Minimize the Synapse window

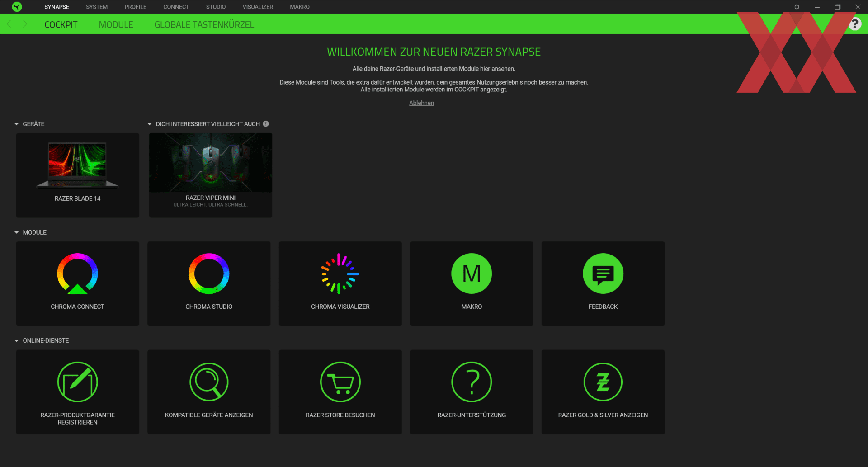click(x=817, y=7)
